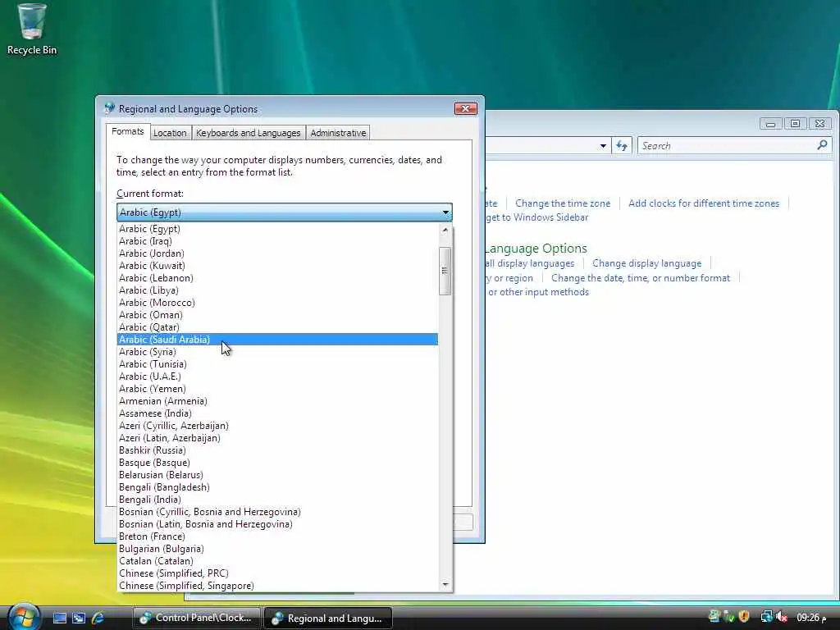840x630 pixels.
Task: Click Add clocks for different time zones
Action: (x=703, y=203)
